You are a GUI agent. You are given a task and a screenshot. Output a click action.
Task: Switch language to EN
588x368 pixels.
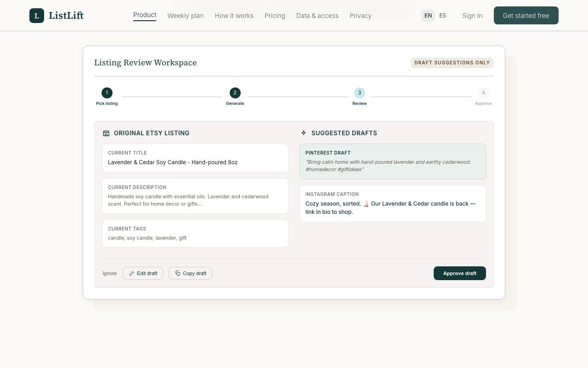pyautogui.click(x=428, y=16)
